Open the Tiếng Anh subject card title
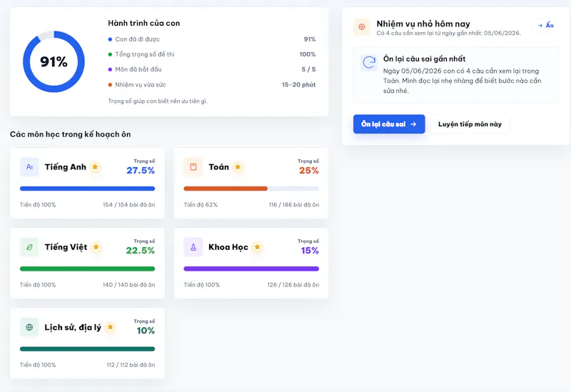571x392 pixels. (x=66, y=167)
